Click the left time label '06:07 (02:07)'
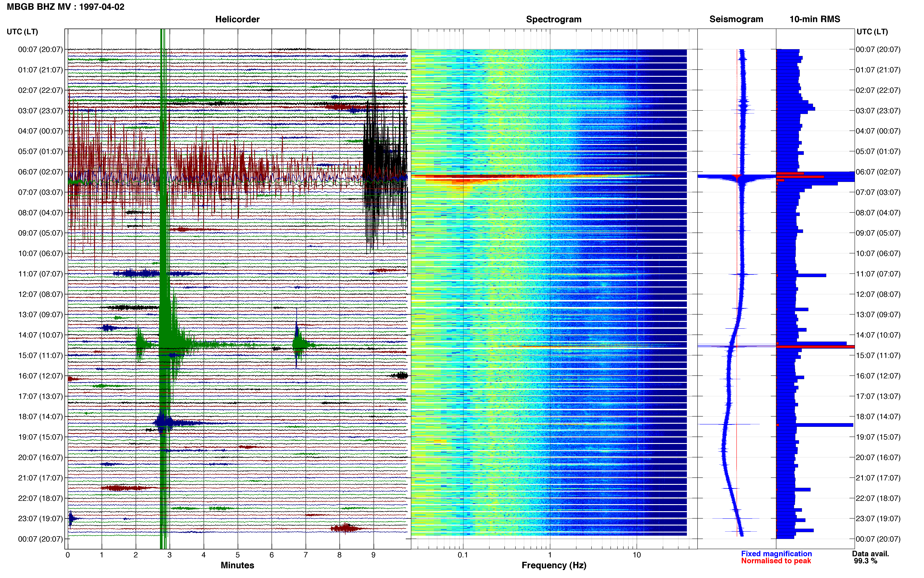This screenshot has width=924, height=578. tap(40, 172)
